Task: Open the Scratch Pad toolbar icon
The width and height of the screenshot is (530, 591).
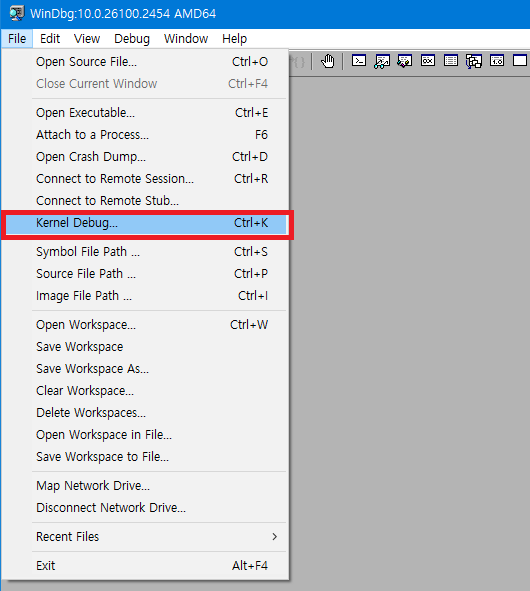Action: (x=520, y=61)
